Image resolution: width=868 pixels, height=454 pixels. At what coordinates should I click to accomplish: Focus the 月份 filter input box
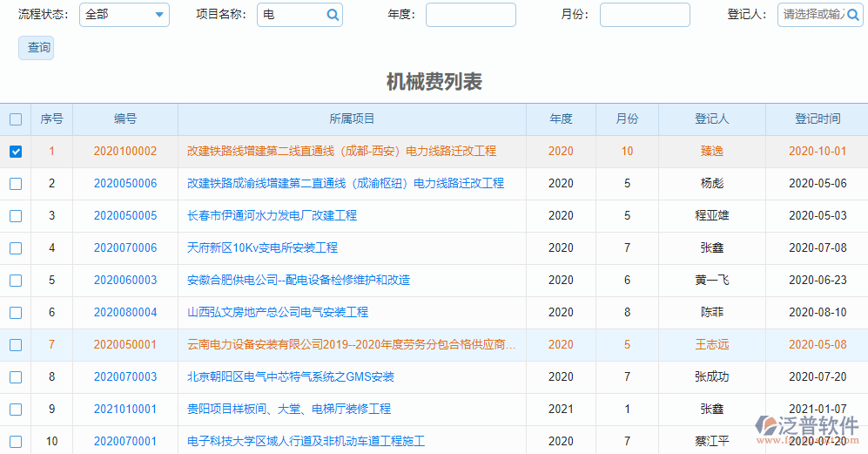[x=644, y=15]
